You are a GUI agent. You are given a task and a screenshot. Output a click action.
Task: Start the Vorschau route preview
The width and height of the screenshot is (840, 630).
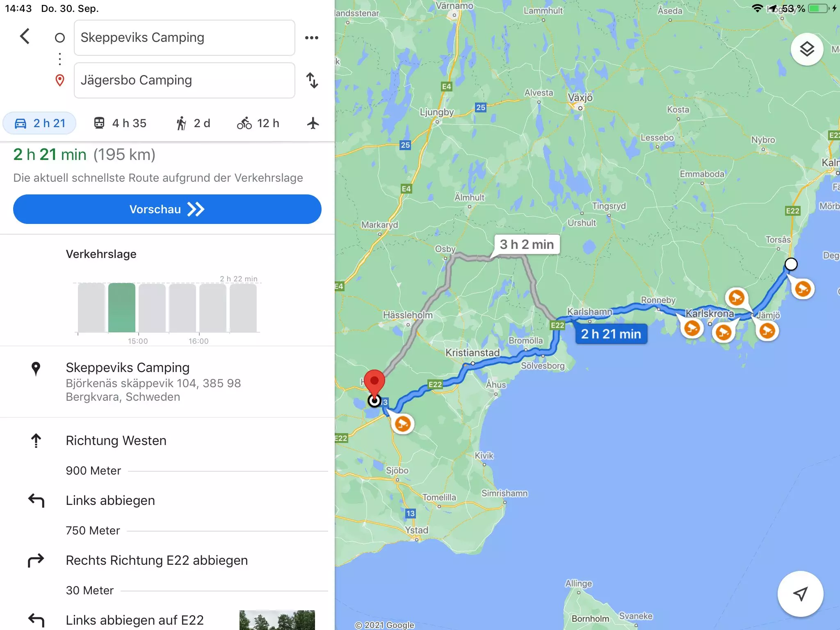click(167, 209)
